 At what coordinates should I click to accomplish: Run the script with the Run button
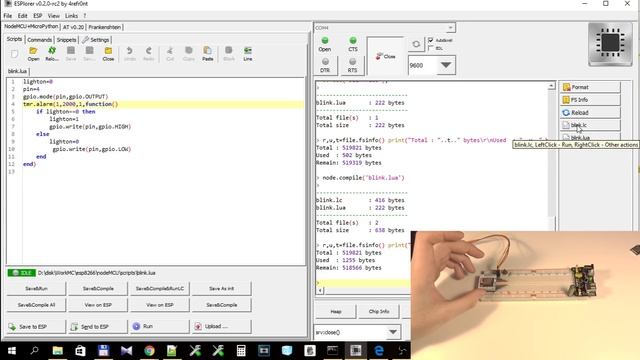click(160, 327)
